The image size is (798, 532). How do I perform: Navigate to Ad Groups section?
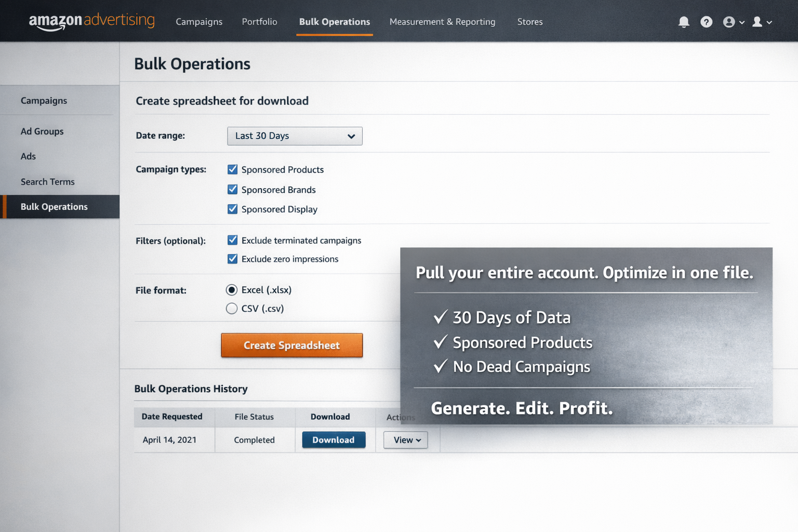(42, 131)
